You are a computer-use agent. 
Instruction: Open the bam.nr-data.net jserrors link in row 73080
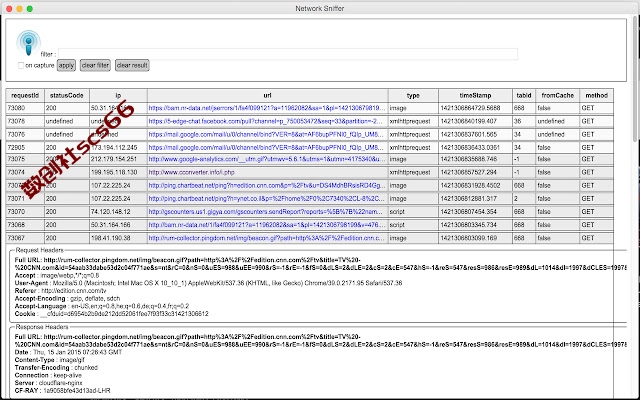tap(267, 108)
